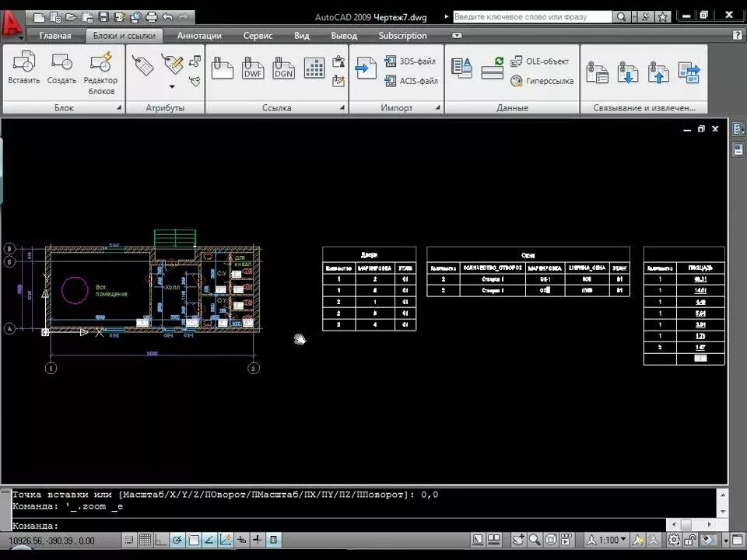Click the command line horizontal scrollbar
This screenshot has width=747, height=560.
point(691,524)
